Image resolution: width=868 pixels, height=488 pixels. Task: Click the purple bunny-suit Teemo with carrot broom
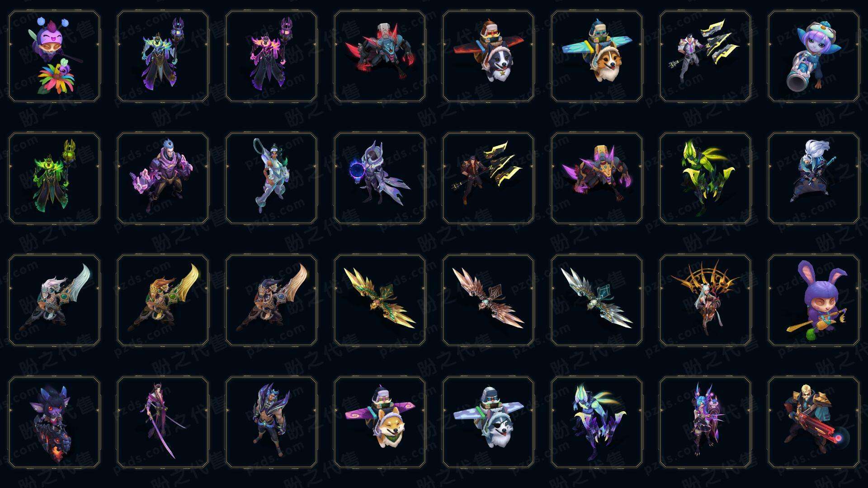pos(814,300)
